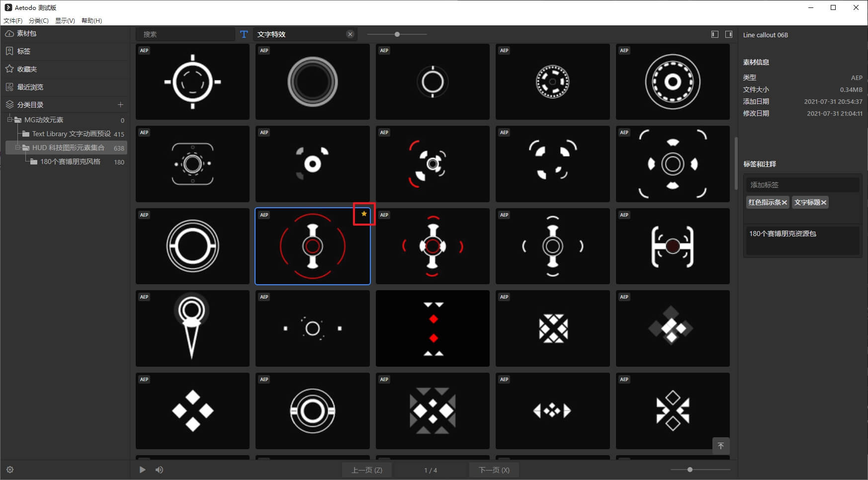Add a category with the plus icon

click(120, 104)
